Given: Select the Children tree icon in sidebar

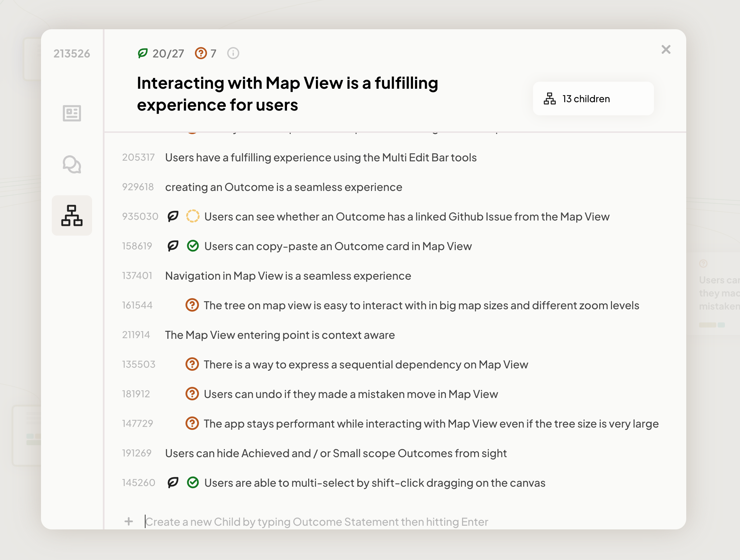Looking at the screenshot, I should pyautogui.click(x=72, y=215).
